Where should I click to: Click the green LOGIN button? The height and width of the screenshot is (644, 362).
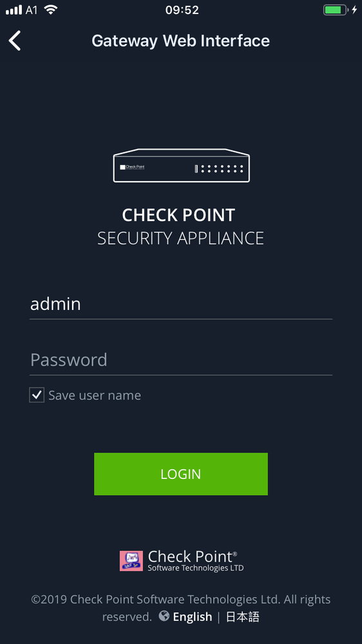[x=181, y=474]
